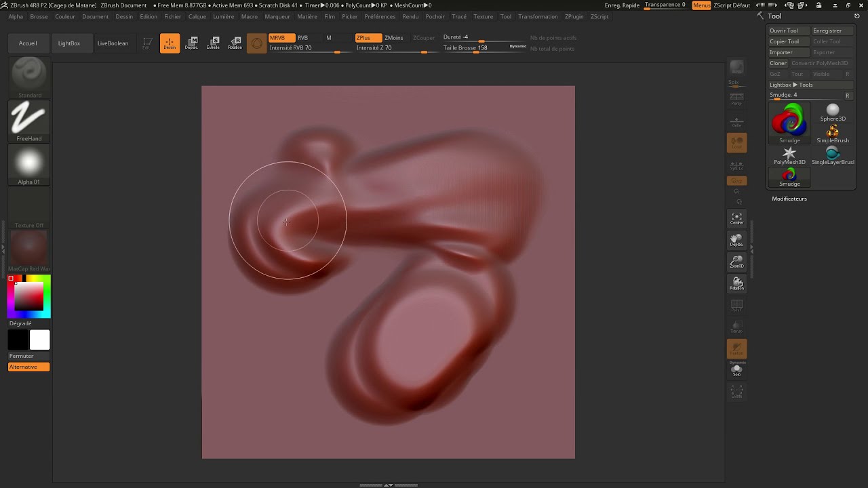Toggle the Local symmetry button on right shelf
Viewport: 868px width, 488px height.
pos(736,143)
